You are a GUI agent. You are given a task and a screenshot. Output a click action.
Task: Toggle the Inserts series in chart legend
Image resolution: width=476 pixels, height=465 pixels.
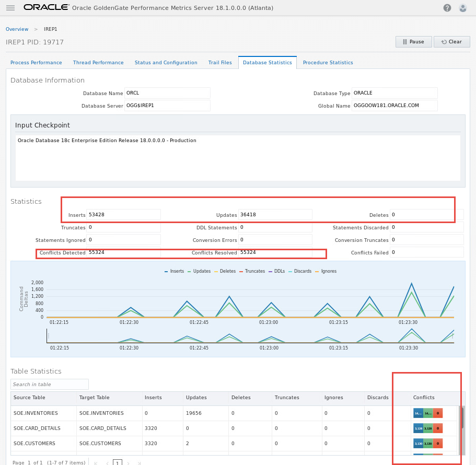click(174, 271)
